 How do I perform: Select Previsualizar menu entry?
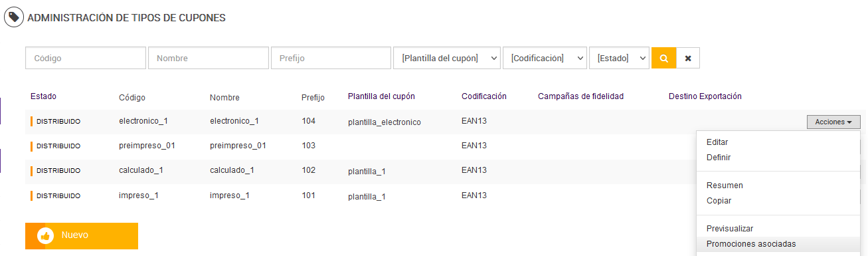pos(730,229)
